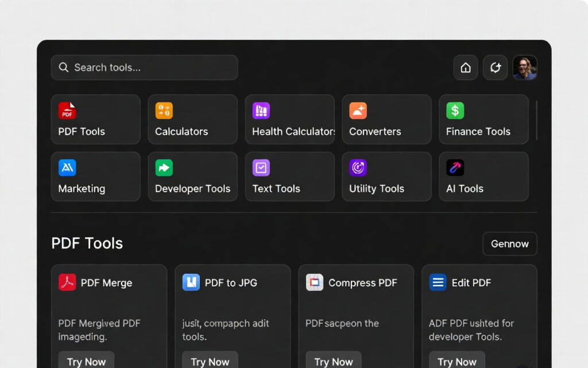The width and height of the screenshot is (588, 368).
Task: Click the refresh arrow icon button
Action: 495,68
